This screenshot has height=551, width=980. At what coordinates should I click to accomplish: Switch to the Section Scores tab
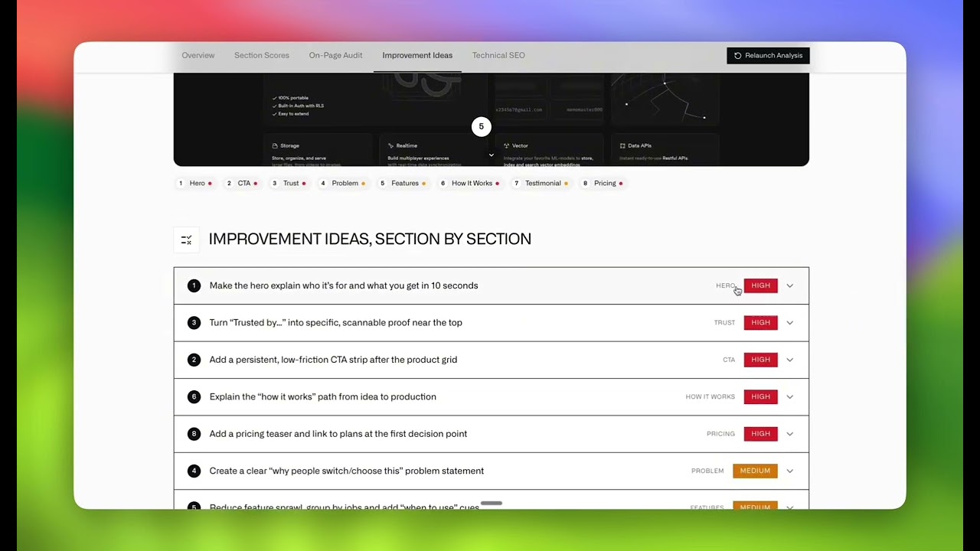pyautogui.click(x=262, y=55)
